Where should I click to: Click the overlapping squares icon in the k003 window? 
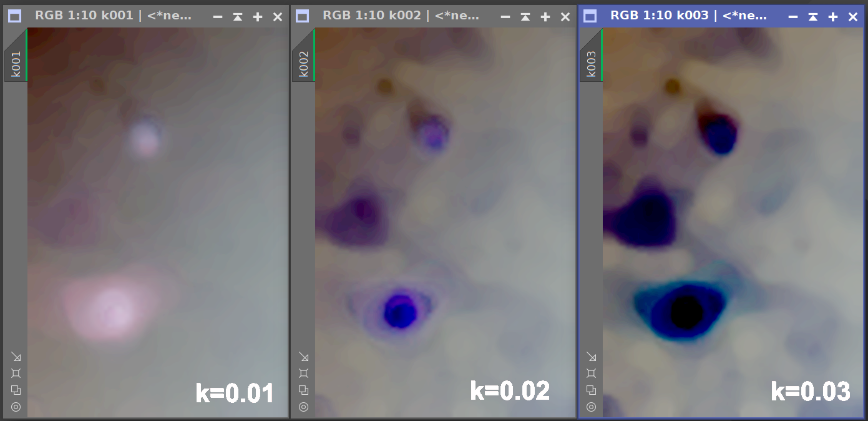[x=591, y=390]
